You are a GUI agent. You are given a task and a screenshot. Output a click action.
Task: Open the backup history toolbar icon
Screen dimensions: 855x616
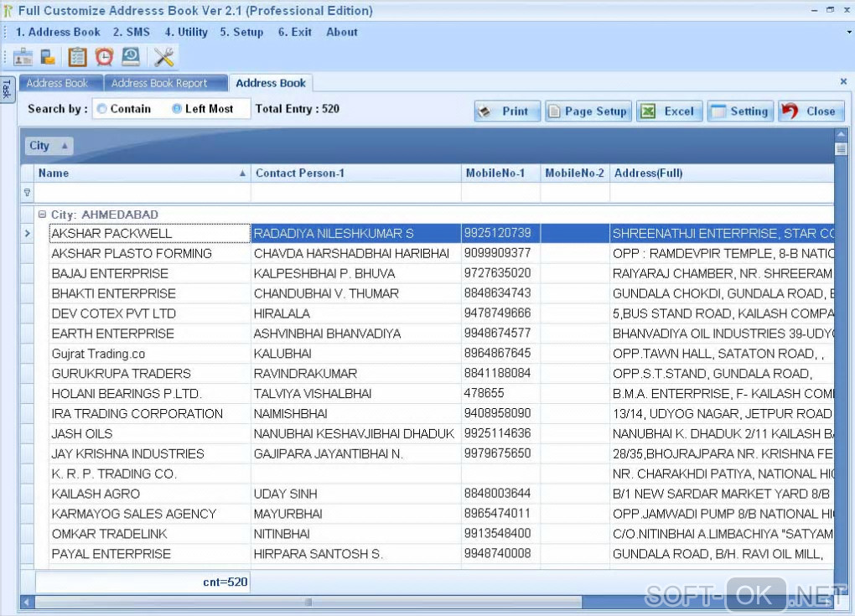point(131,57)
